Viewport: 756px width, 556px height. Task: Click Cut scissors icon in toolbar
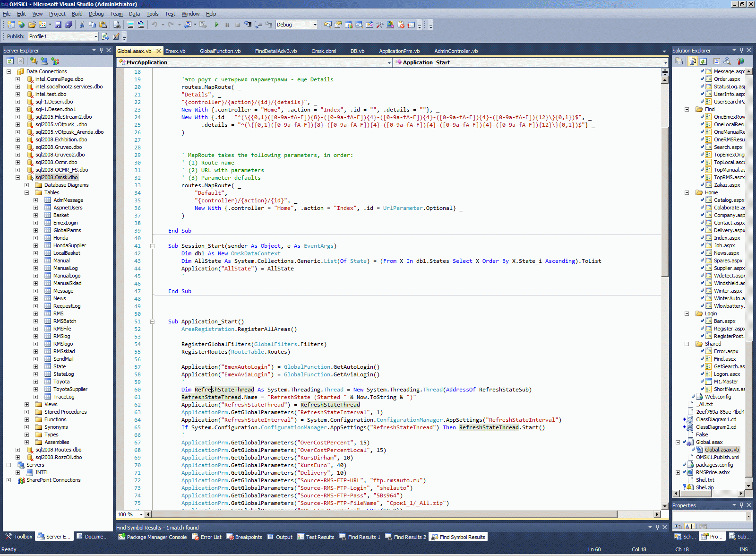tap(82, 25)
